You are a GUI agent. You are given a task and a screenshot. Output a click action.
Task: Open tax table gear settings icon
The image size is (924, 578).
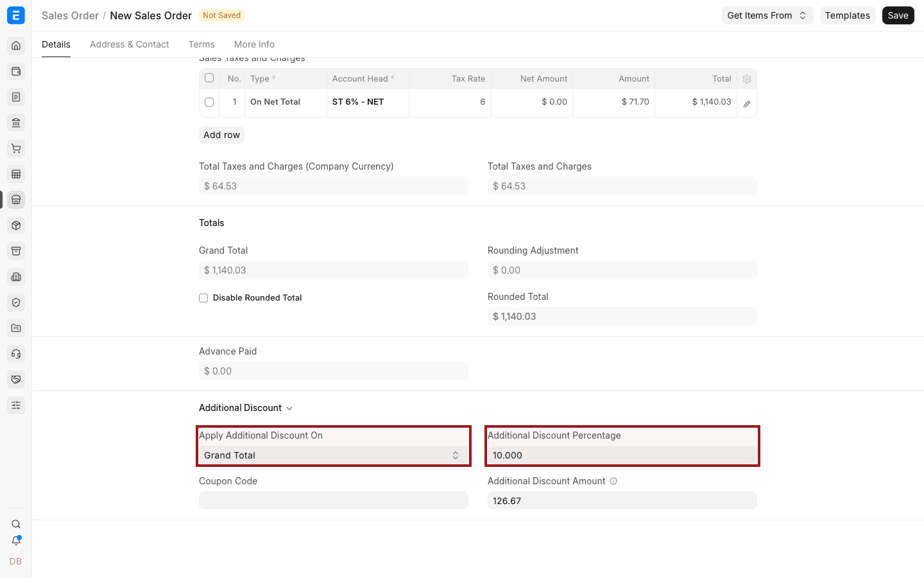pyautogui.click(x=747, y=79)
